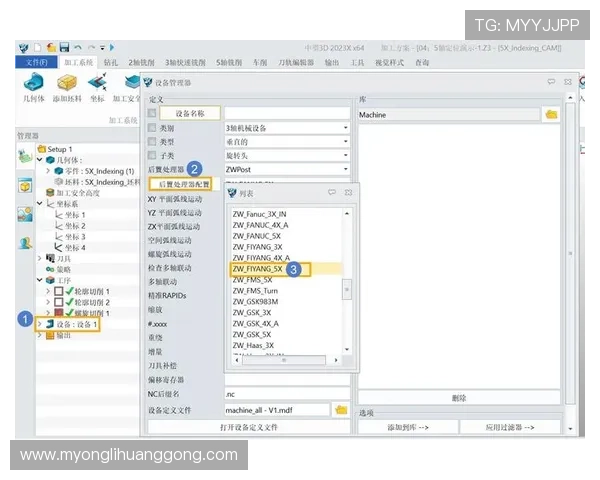Switch to the 钻孔 ribbon tab
This screenshot has width=600, height=480.
[x=110, y=62]
